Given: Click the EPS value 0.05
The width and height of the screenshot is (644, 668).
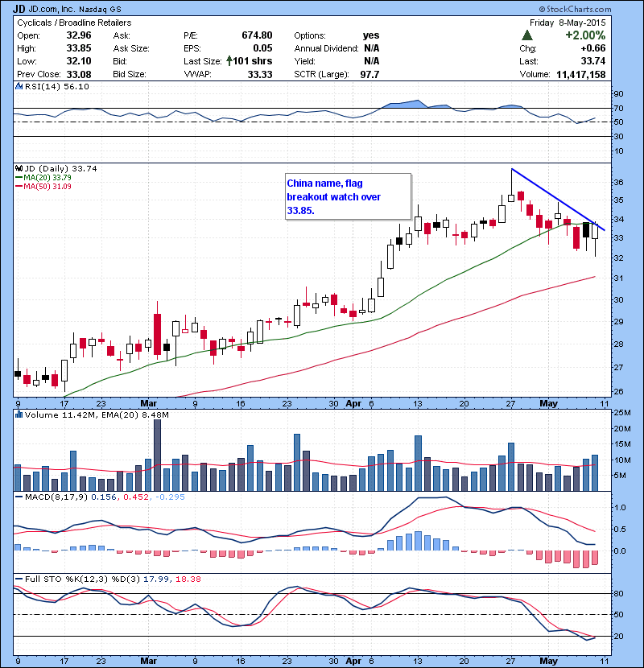Looking at the screenshot, I should [x=263, y=48].
